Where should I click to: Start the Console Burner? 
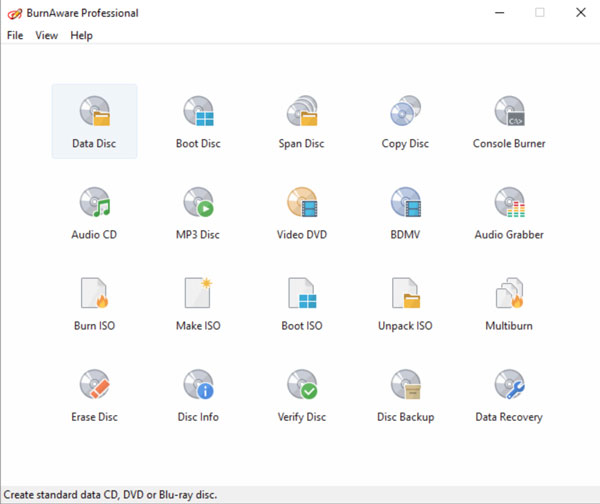[x=509, y=121]
